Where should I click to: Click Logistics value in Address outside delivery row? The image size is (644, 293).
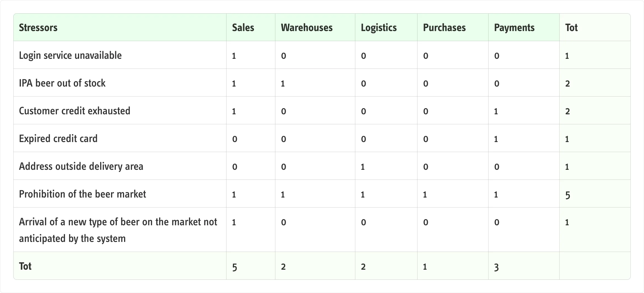pyautogui.click(x=363, y=167)
